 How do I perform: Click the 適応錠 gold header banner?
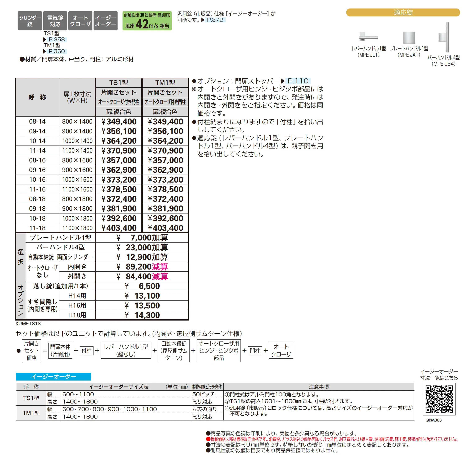click(x=403, y=13)
